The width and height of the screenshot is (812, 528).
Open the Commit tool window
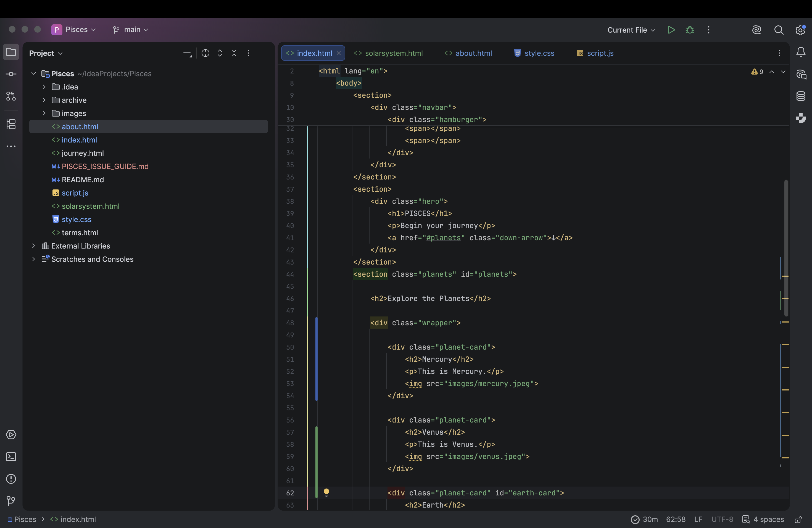point(11,74)
